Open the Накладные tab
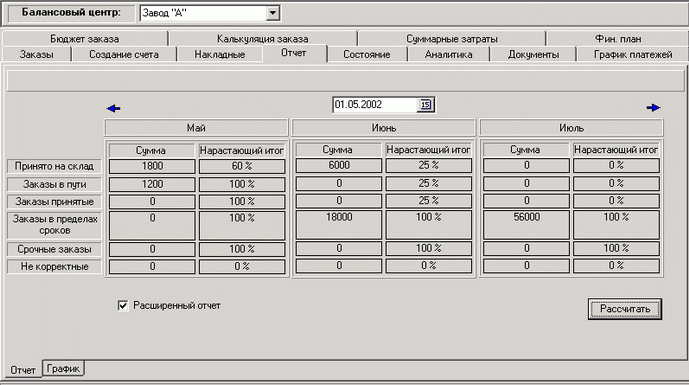 click(220, 54)
